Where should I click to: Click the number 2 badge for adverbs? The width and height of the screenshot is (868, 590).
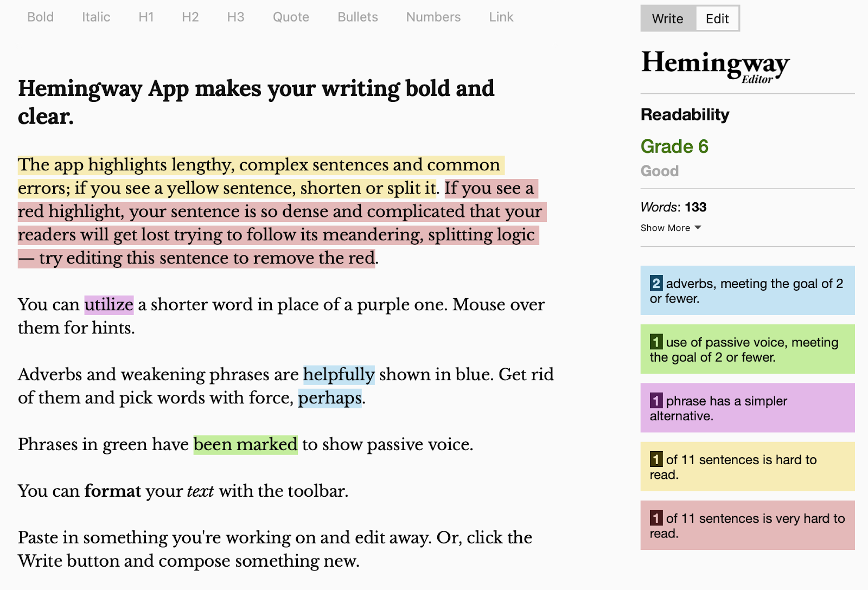pos(656,283)
